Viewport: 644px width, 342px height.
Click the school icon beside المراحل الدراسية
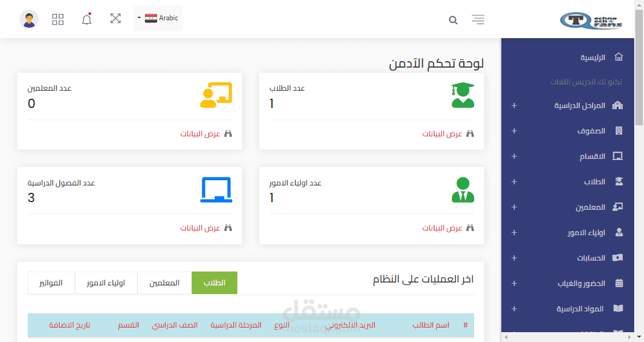click(x=617, y=106)
